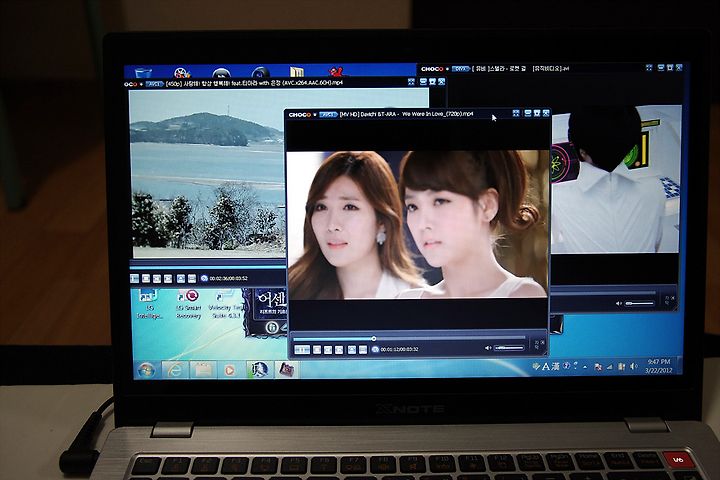Click the front player's seek bar handle
The image size is (720, 480).
pyautogui.click(x=374, y=339)
